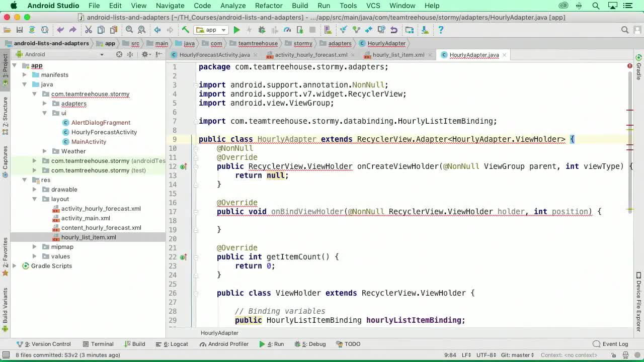Image resolution: width=644 pixels, height=362 pixels.
Task: Click the Help question mark icon
Action: pyautogui.click(x=441, y=30)
